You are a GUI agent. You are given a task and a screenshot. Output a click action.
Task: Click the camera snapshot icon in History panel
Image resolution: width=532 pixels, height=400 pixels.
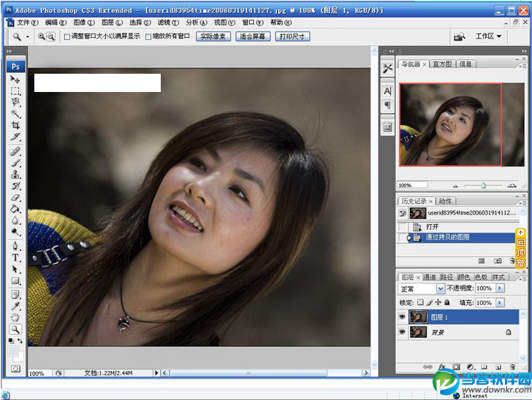click(497, 260)
